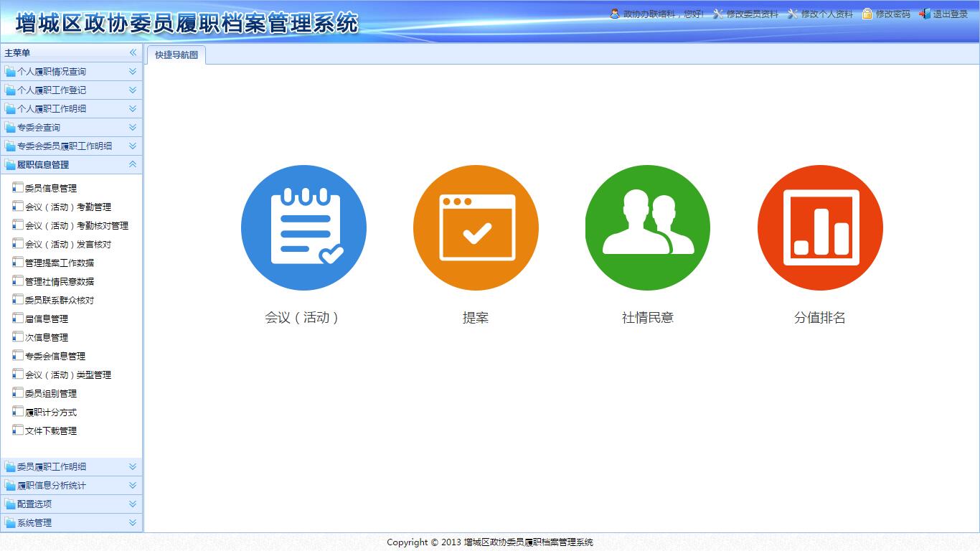This screenshot has width=980, height=551.
Task: Expand the 配置选项 section
Action: pos(72,504)
